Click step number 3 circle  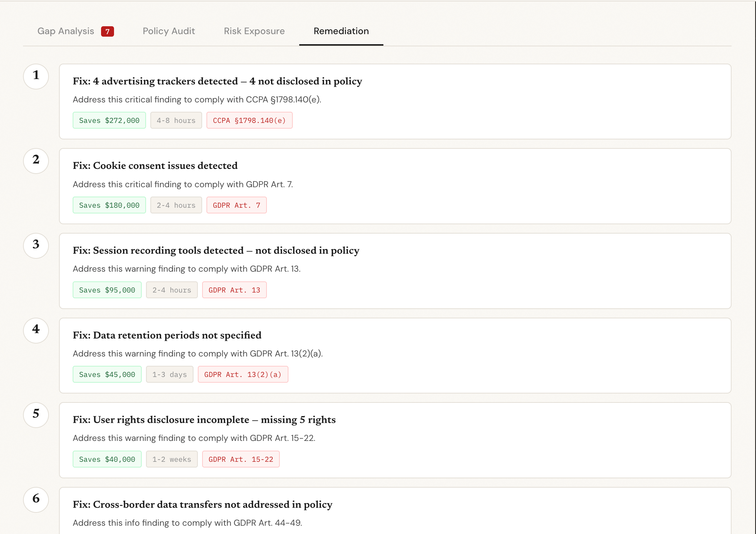point(36,245)
